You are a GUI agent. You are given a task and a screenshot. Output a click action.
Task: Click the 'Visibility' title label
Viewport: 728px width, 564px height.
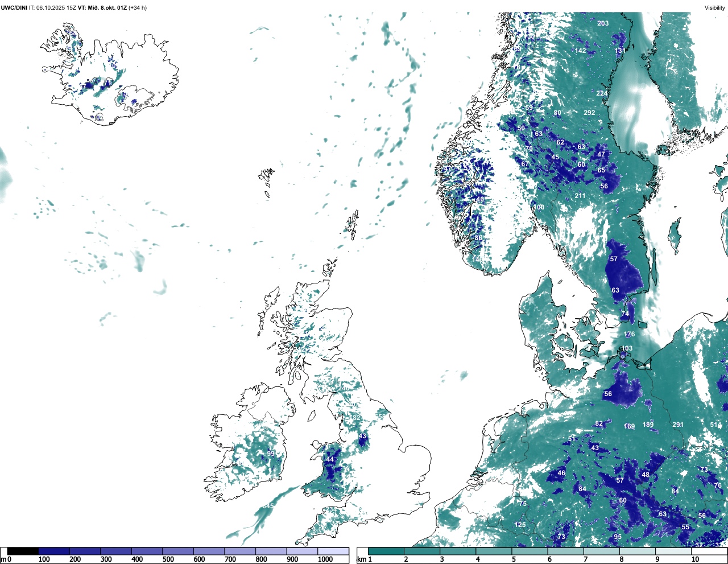(715, 8)
